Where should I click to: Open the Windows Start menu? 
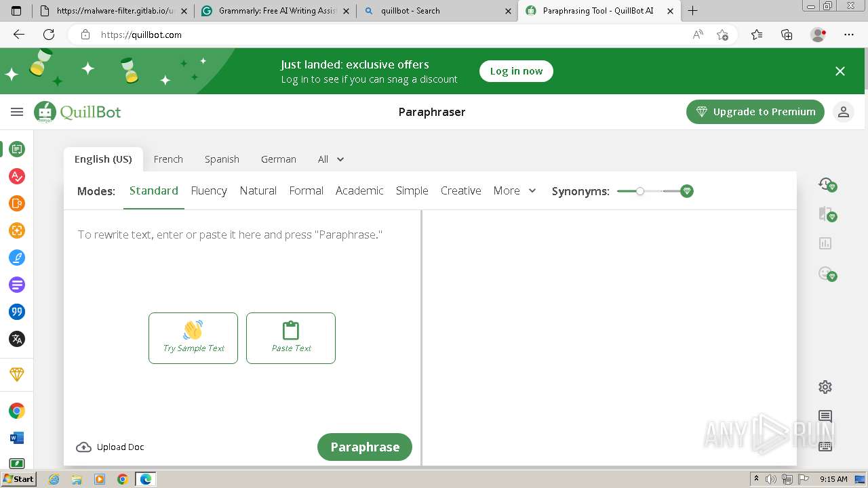pos(19,479)
